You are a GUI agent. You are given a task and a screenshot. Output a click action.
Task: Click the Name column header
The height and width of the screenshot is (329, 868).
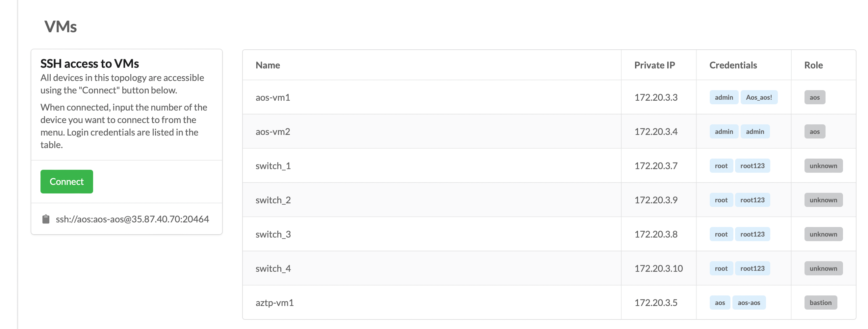pyautogui.click(x=268, y=65)
